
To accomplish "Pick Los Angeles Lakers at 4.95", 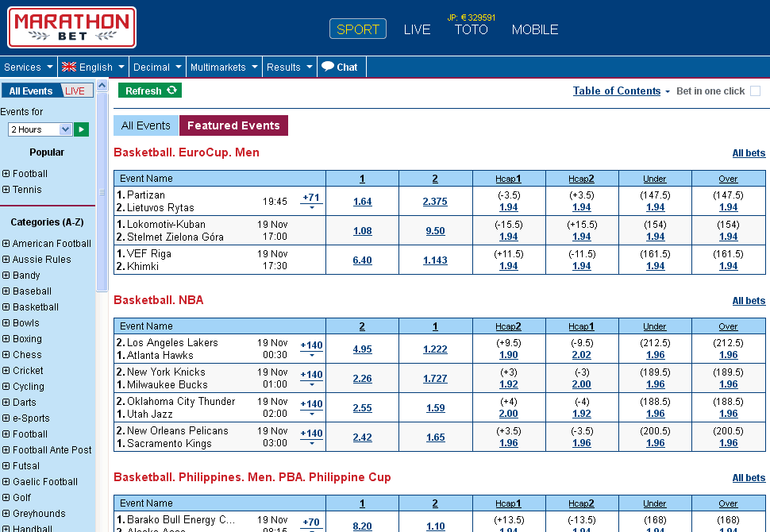I will (363, 349).
